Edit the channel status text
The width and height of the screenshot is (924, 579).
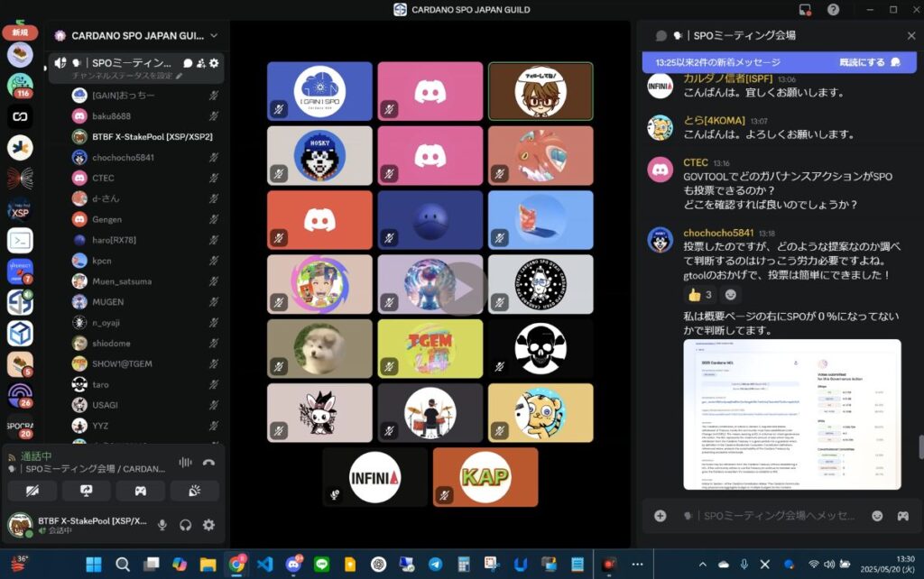[127, 76]
